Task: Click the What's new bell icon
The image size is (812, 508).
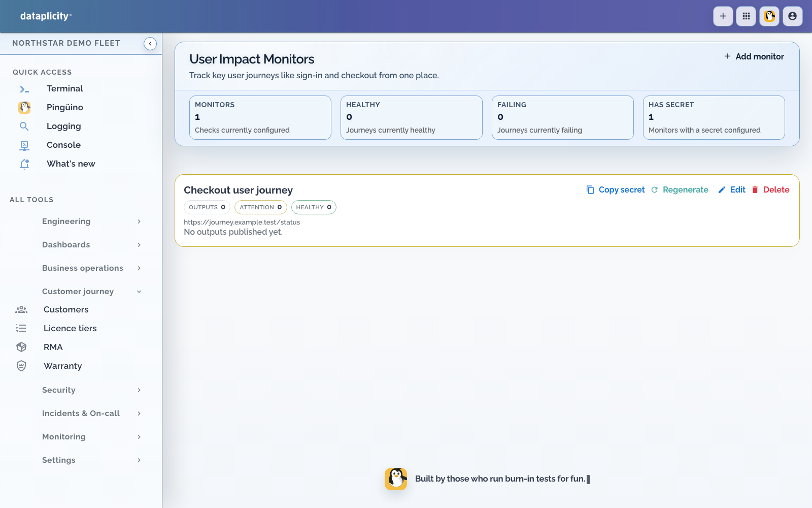Action: (24, 164)
